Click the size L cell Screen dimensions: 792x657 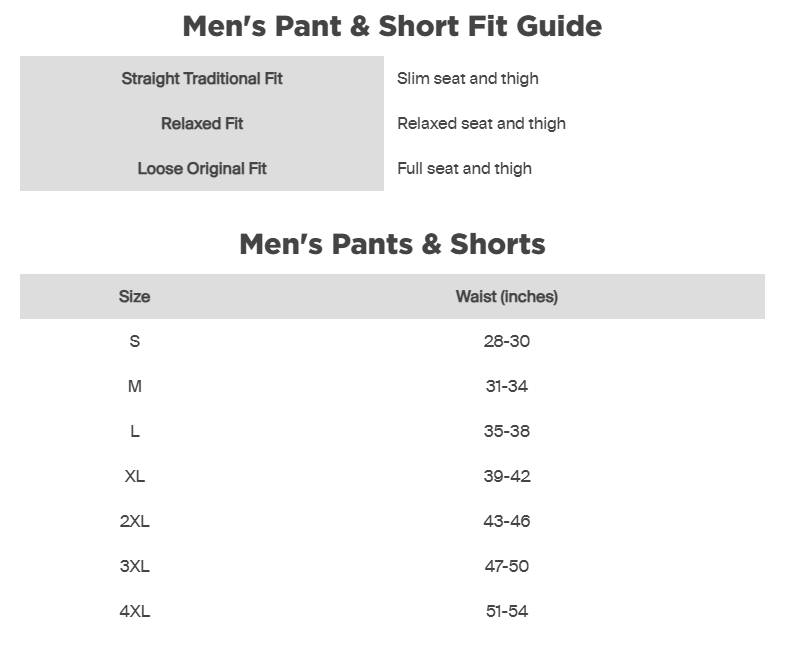(134, 431)
